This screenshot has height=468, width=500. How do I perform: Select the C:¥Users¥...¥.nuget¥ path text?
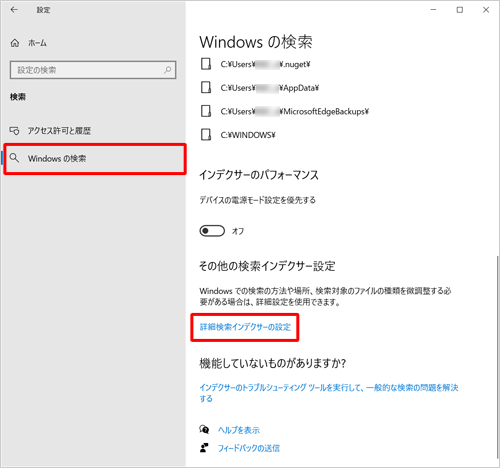(265, 64)
